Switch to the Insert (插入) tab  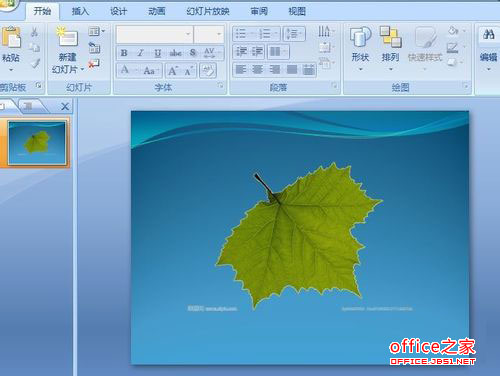pos(80,11)
